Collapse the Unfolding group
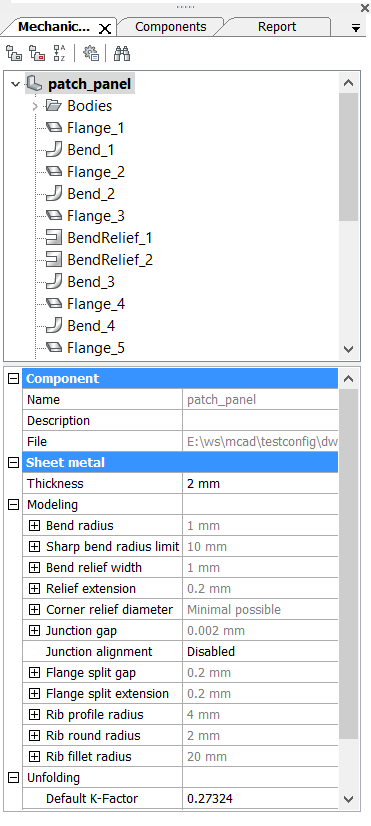Viewport: 371px width, 826px height. coord(14,778)
